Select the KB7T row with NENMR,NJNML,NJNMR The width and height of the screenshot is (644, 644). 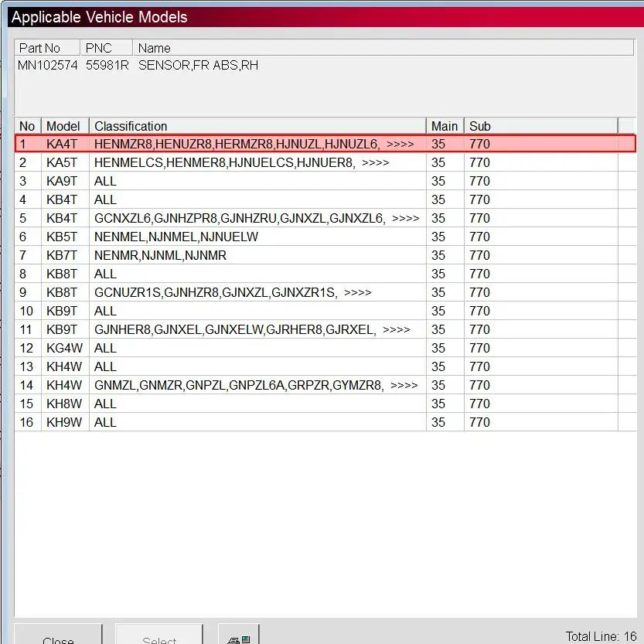pos(325,255)
